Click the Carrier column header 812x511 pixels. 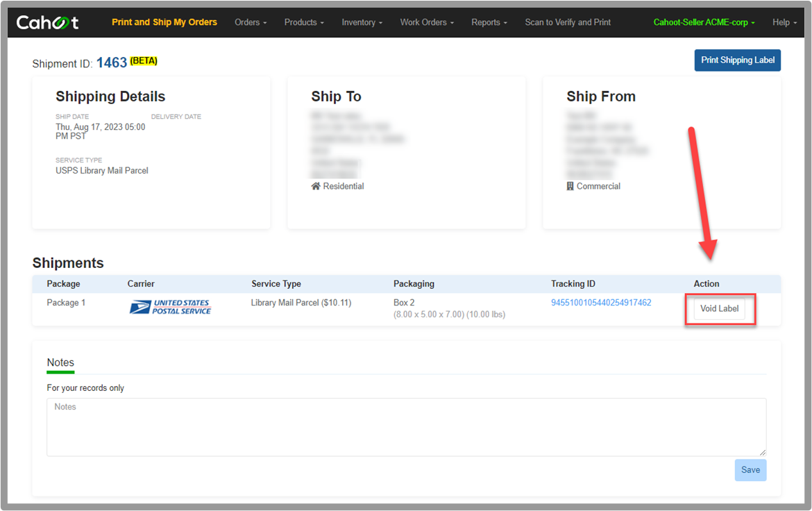141,284
